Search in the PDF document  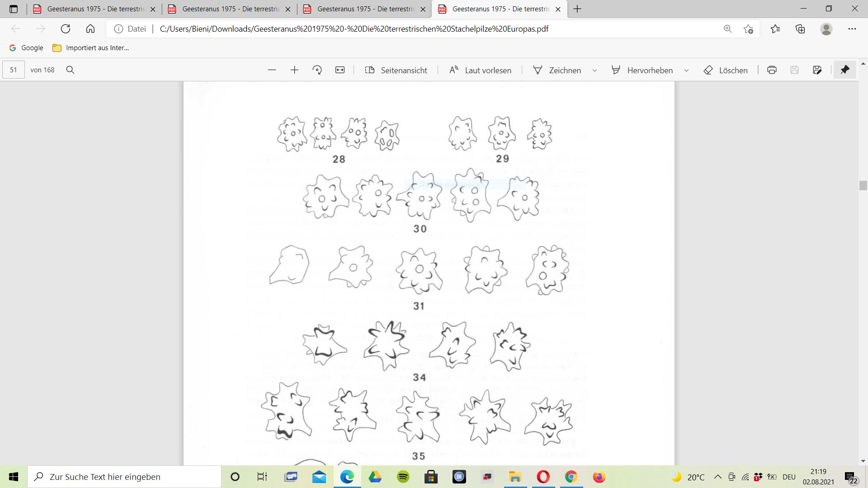tap(70, 70)
